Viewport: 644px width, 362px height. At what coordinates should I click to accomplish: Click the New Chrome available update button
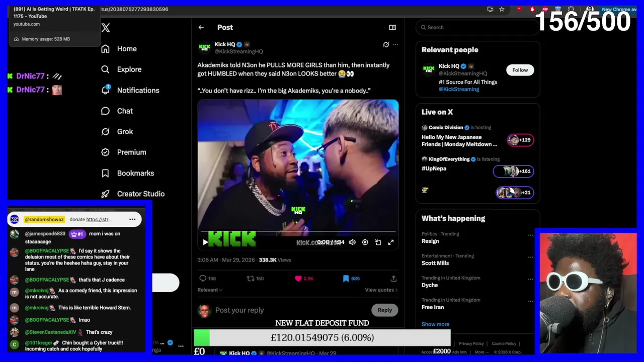pos(619,9)
